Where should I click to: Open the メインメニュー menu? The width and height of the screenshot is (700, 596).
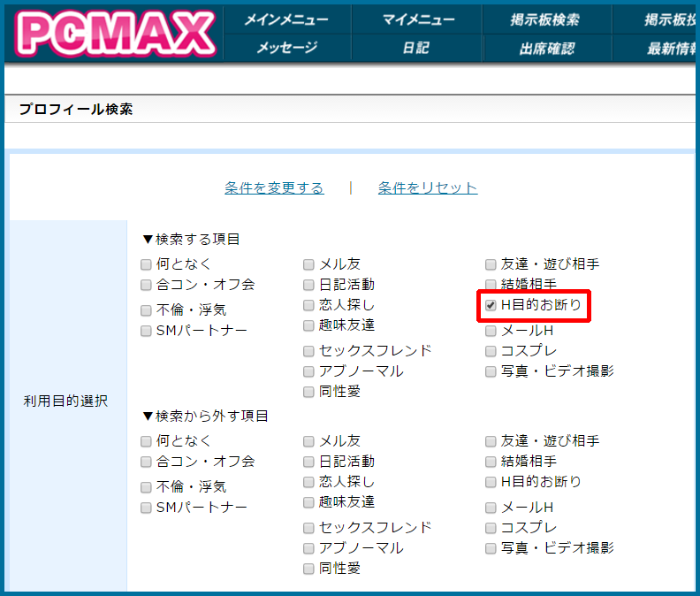tap(286, 19)
